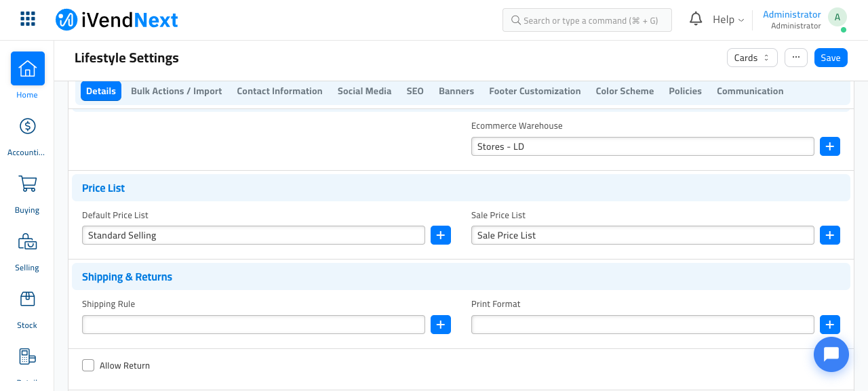Viewport: 868px width, 391px height.
Task: Open the chat bubble widget
Action: (x=831, y=354)
